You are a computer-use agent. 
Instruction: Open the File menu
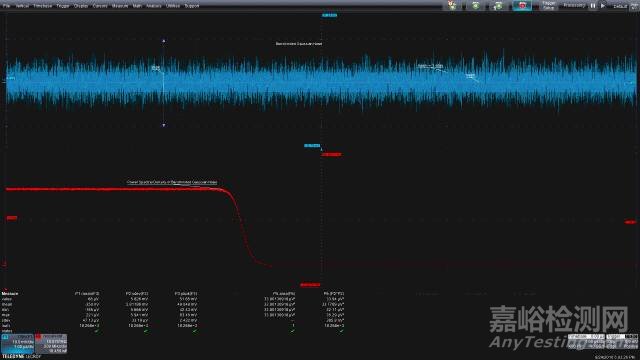6,6
